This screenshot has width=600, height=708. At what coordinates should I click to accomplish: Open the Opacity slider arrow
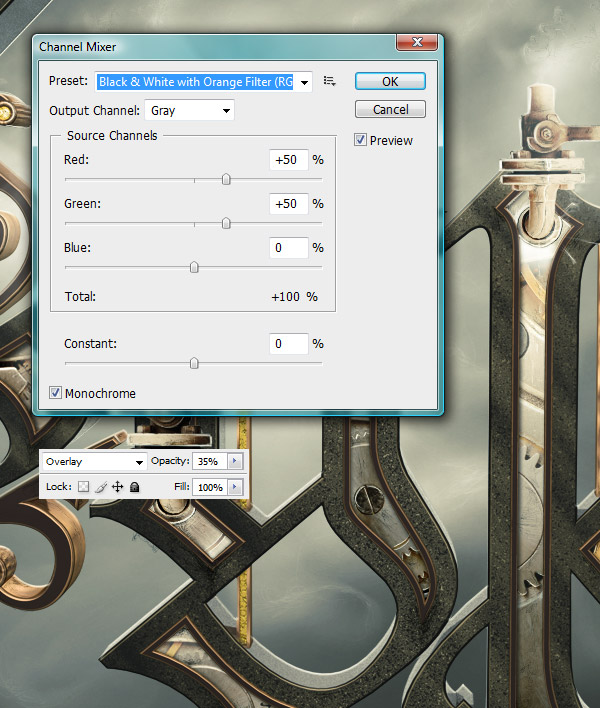click(235, 461)
